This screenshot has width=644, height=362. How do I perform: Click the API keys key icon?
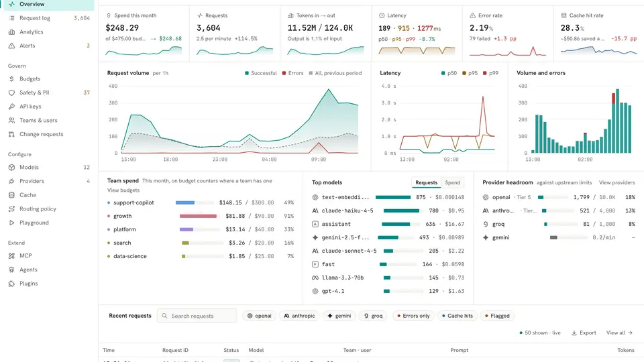click(x=11, y=107)
